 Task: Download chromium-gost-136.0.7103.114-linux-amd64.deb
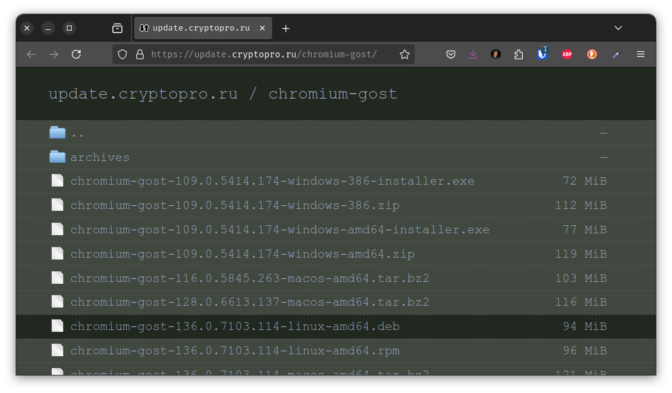(x=235, y=327)
